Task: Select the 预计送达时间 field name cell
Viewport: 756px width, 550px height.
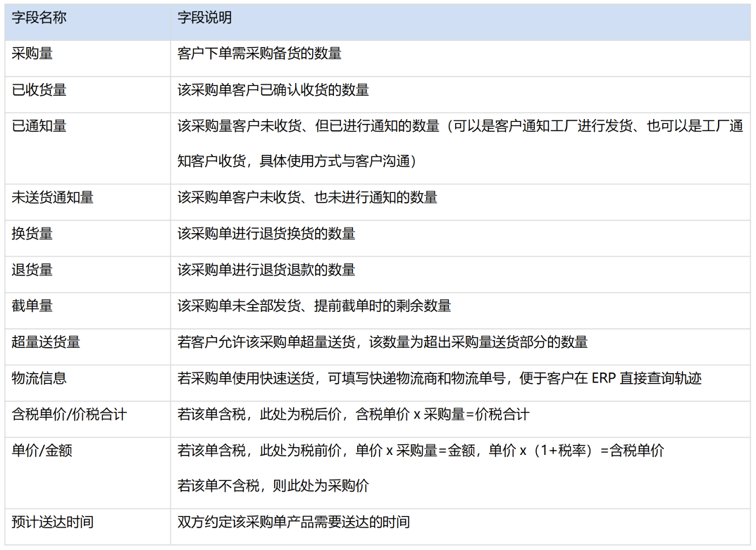Action: click(53, 523)
